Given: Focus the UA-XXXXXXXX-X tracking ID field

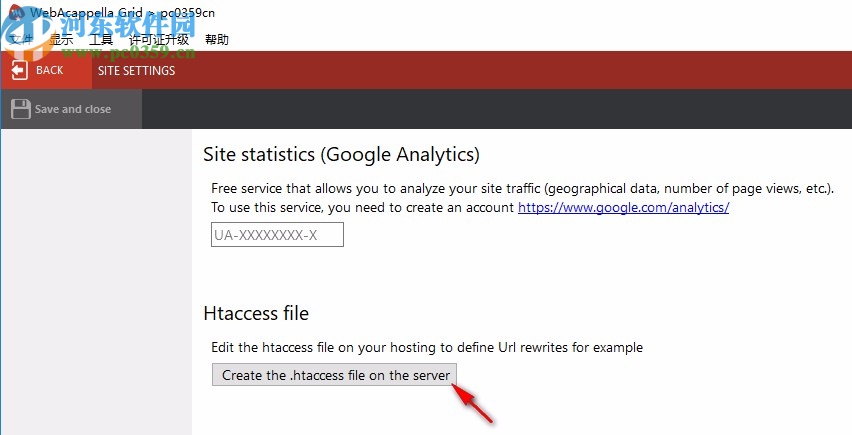Looking at the screenshot, I should (x=277, y=235).
